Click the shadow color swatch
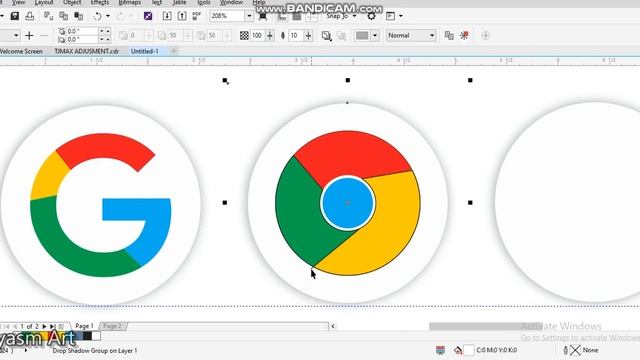This screenshot has width=640, height=360. point(362,36)
